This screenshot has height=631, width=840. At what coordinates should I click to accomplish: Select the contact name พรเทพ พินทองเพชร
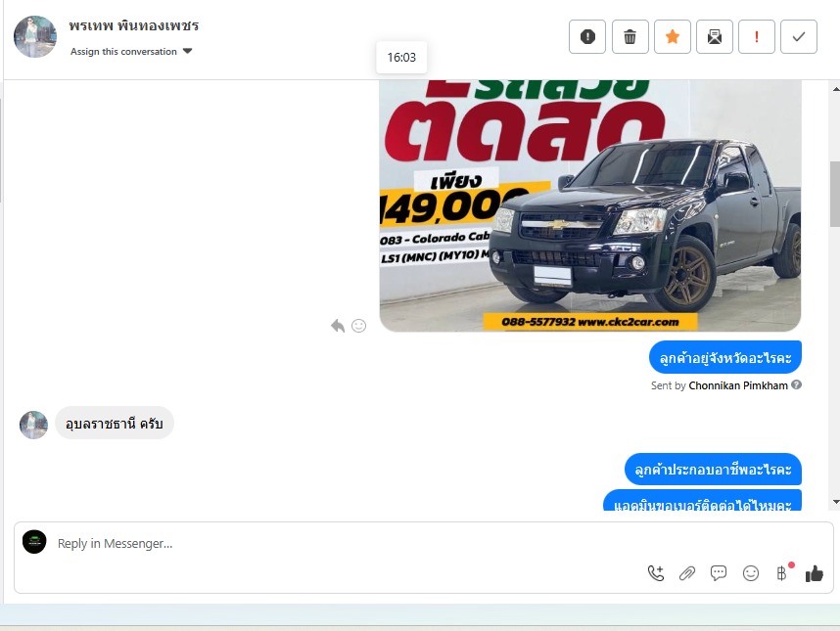tap(134, 25)
